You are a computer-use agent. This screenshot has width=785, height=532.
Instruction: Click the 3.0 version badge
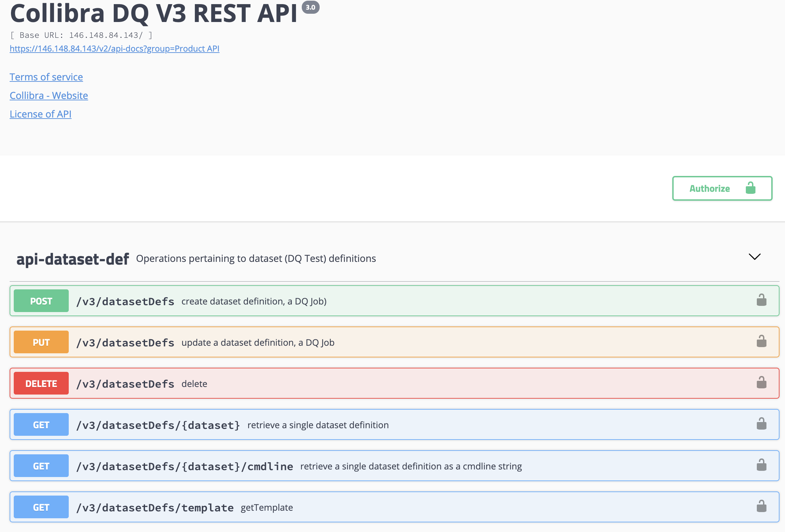pos(311,7)
